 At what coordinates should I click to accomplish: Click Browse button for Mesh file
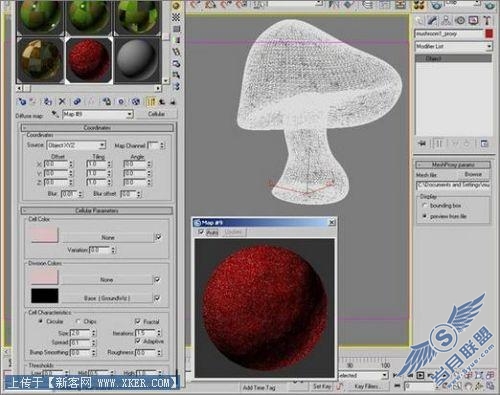point(473,174)
